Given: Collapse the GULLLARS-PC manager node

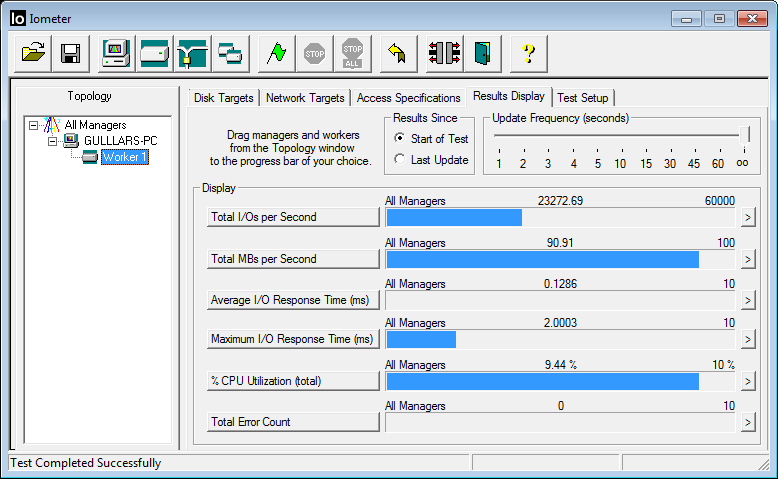Looking at the screenshot, I should (x=52, y=141).
